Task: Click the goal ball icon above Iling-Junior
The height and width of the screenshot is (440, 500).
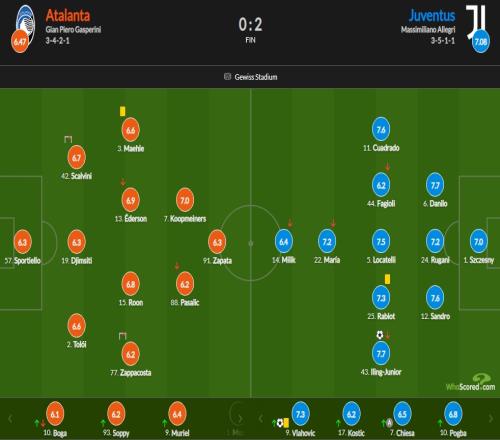Action: 380,334
